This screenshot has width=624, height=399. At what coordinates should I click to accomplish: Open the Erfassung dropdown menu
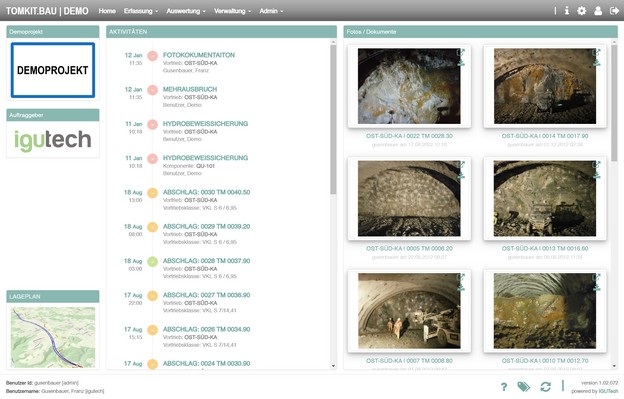point(140,11)
